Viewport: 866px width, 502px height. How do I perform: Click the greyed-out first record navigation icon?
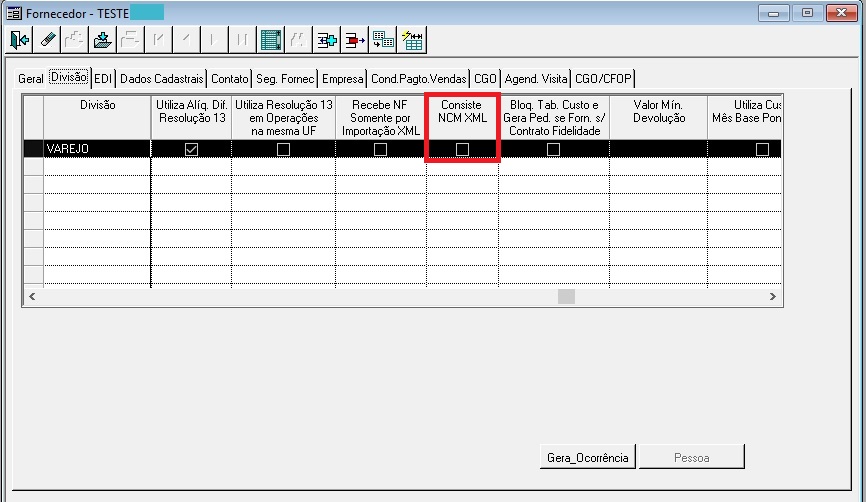159,40
